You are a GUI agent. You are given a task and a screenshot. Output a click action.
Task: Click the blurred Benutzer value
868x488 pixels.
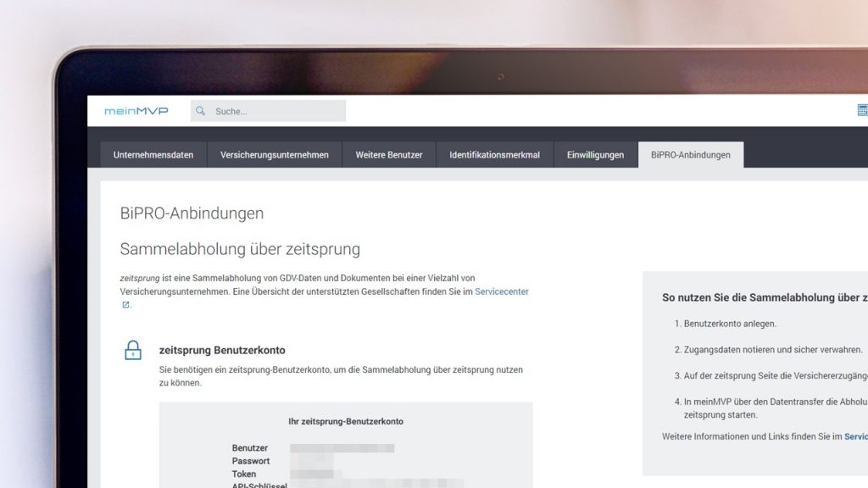pos(342,448)
